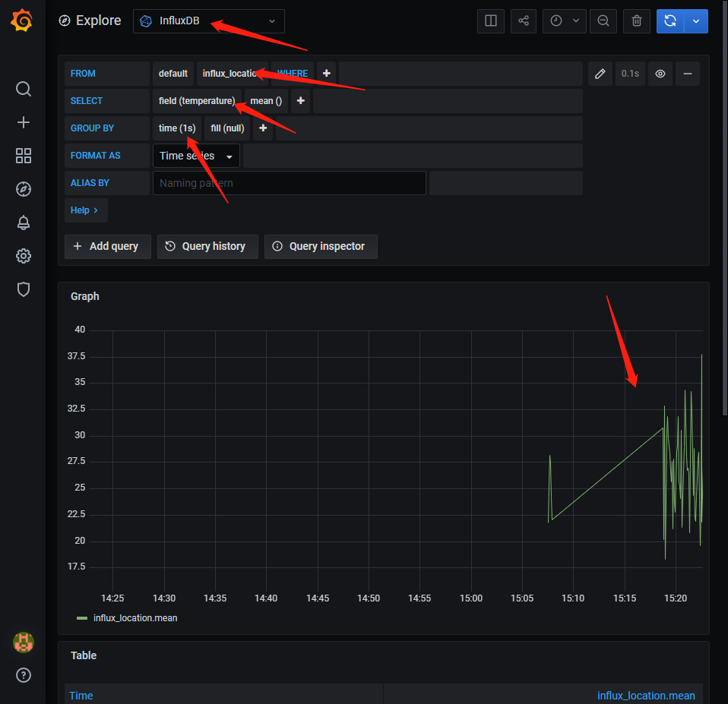The width and height of the screenshot is (728, 704).
Task: Click the Naming pattern input field
Action: tap(289, 182)
